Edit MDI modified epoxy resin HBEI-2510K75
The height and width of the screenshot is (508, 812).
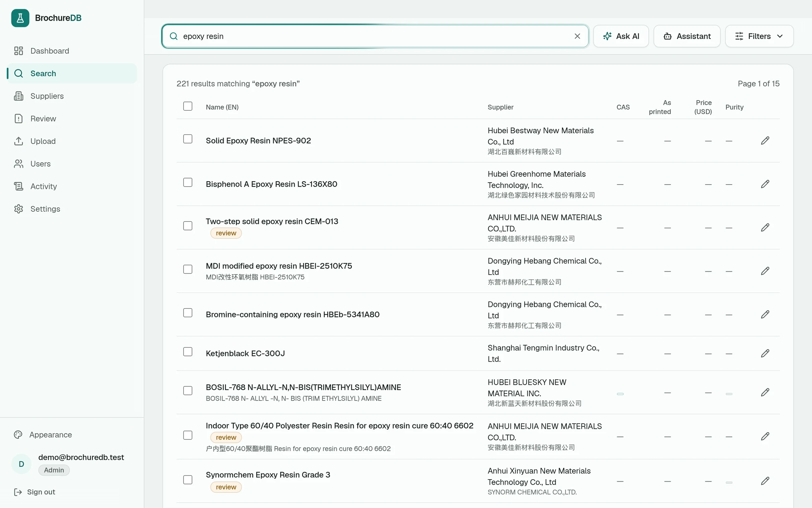765,271
